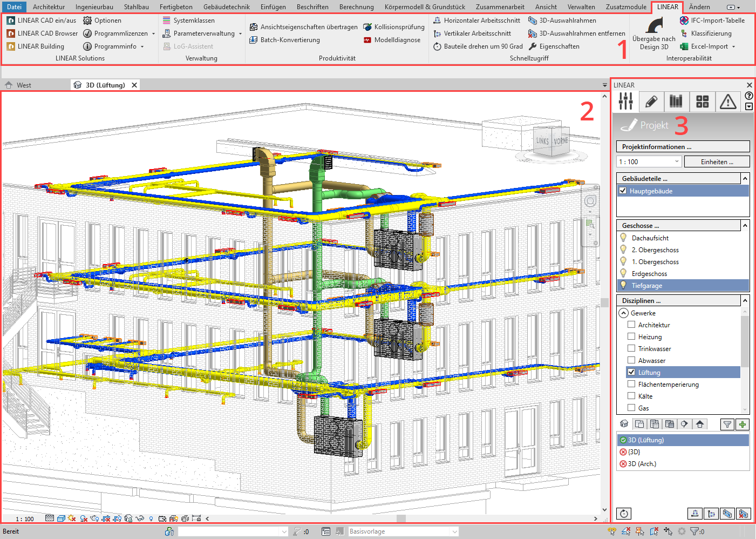Open Programmlizenzen dropdown arrow
The height and width of the screenshot is (539, 756).
tap(153, 33)
